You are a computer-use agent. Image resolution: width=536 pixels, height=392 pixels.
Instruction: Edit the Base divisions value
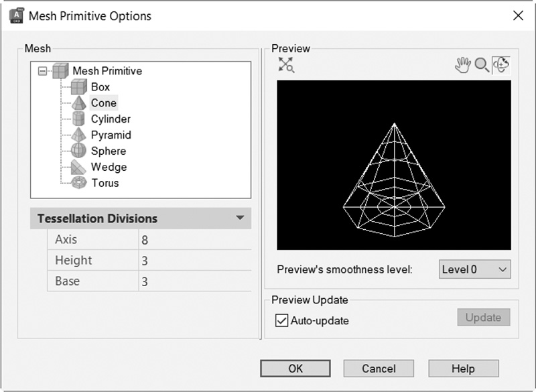click(x=195, y=281)
